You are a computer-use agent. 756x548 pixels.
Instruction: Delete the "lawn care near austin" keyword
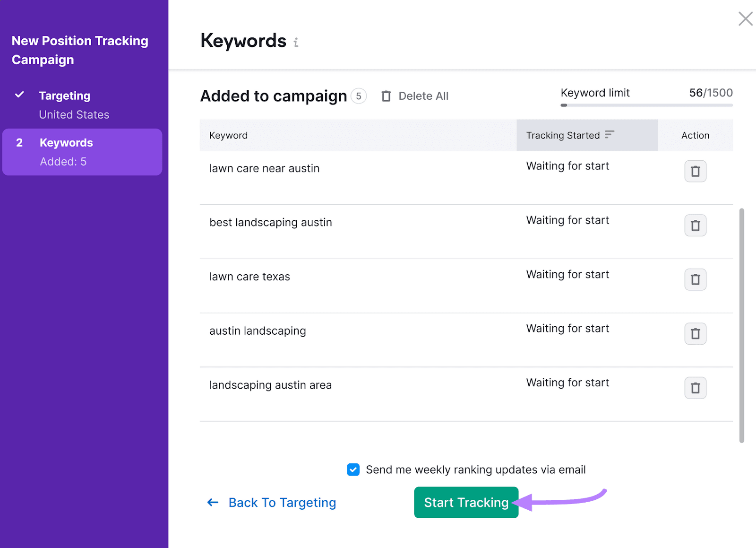(695, 171)
